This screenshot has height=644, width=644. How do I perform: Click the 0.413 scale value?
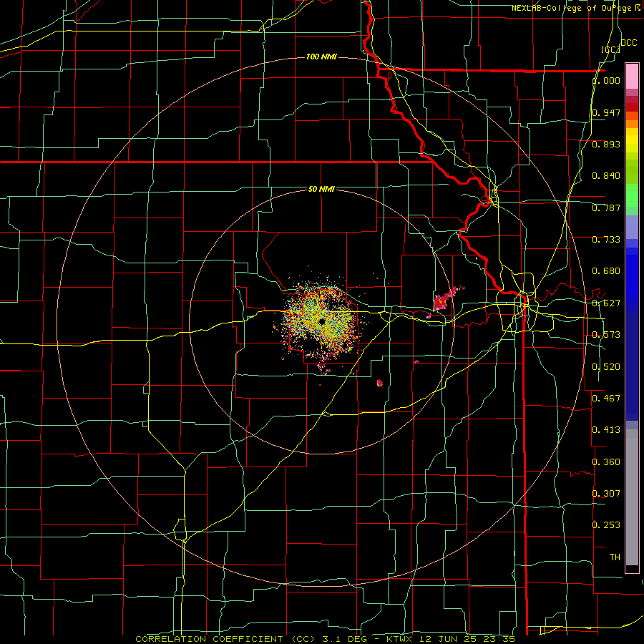pos(606,429)
